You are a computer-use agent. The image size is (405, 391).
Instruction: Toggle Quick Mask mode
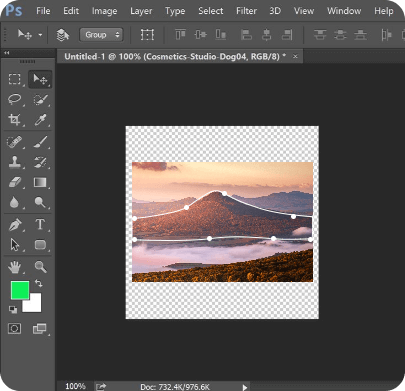(x=14, y=329)
